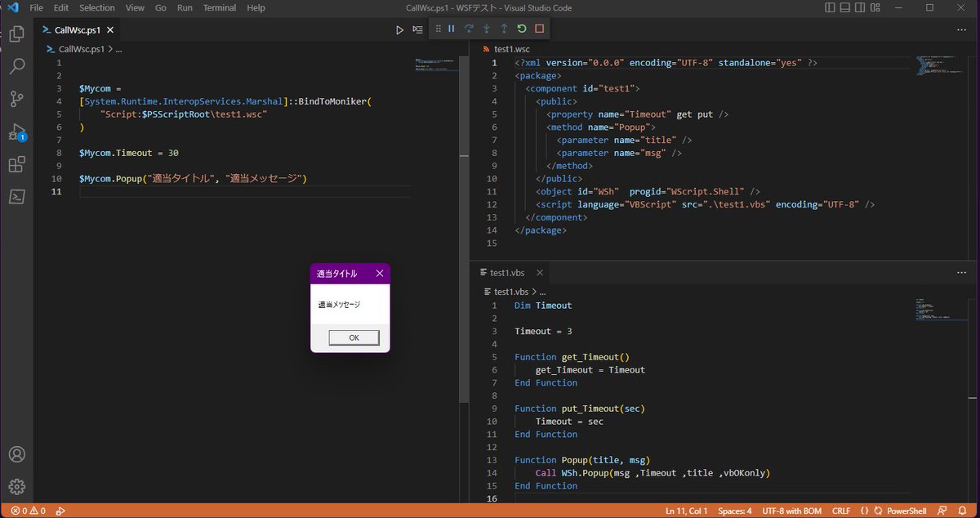Open notifications bell in status bar
The image size is (980, 518).
coord(962,511)
